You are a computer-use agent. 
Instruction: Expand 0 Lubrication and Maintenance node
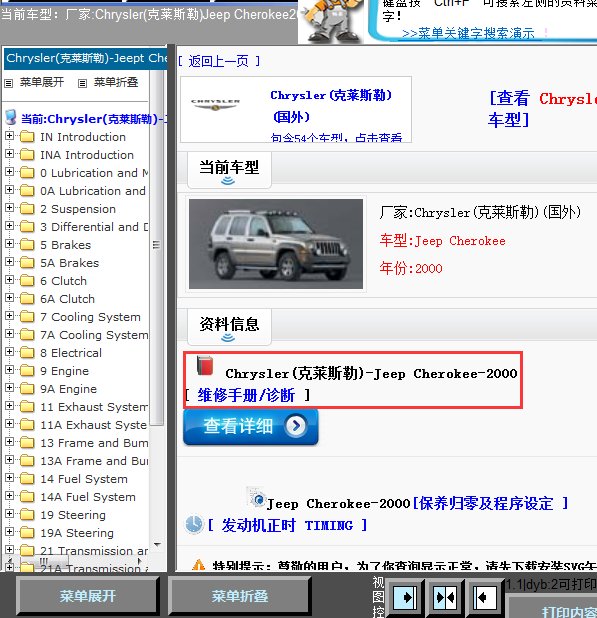pos(9,172)
